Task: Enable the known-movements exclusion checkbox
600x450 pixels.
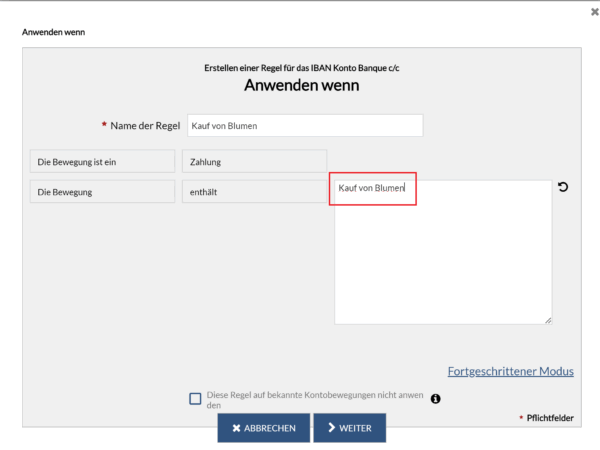Action: [x=195, y=399]
